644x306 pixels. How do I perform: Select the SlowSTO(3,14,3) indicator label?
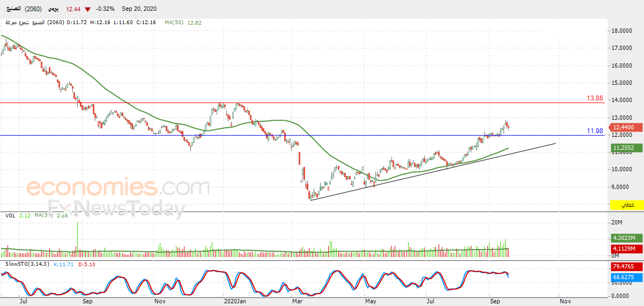pos(26,264)
